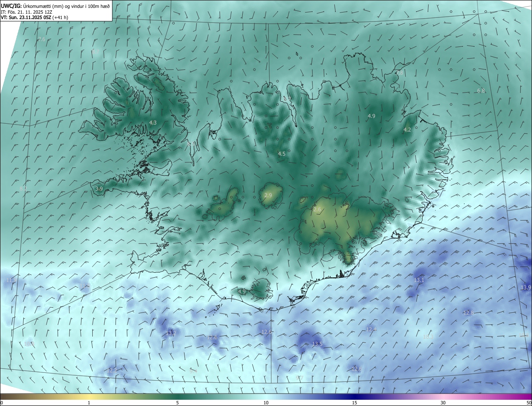The height and width of the screenshot is (406, 532).
Task: Click the 6.8 value label
Action: click(481, 90)
